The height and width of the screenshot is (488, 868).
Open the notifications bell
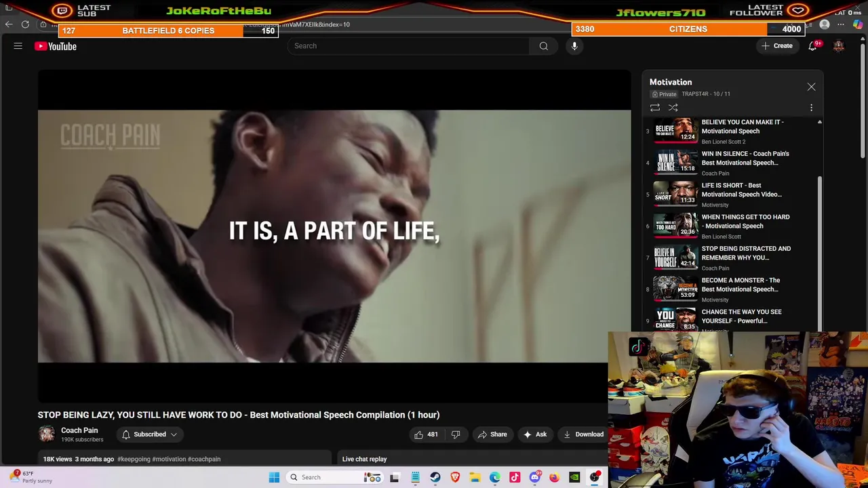pyautogui.click(x=812, y=46)
